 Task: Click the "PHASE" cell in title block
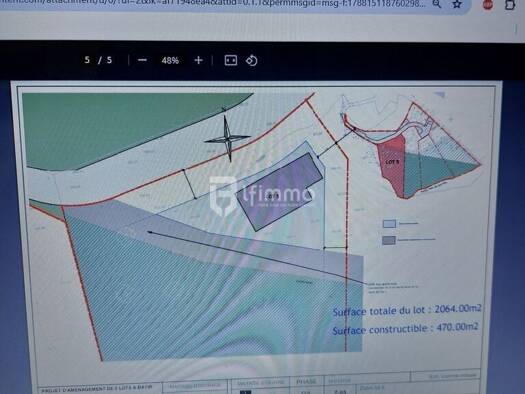(x=306, y=381)
